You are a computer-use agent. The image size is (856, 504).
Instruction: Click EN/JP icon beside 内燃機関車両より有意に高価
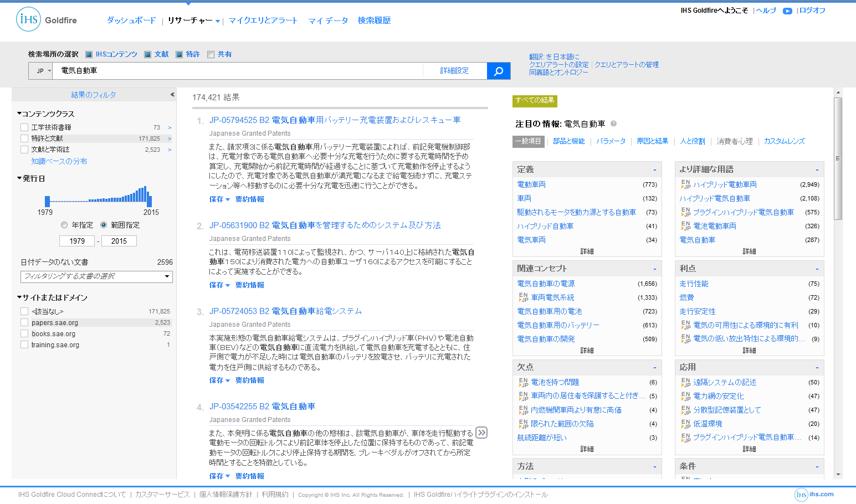coord(524,410)
